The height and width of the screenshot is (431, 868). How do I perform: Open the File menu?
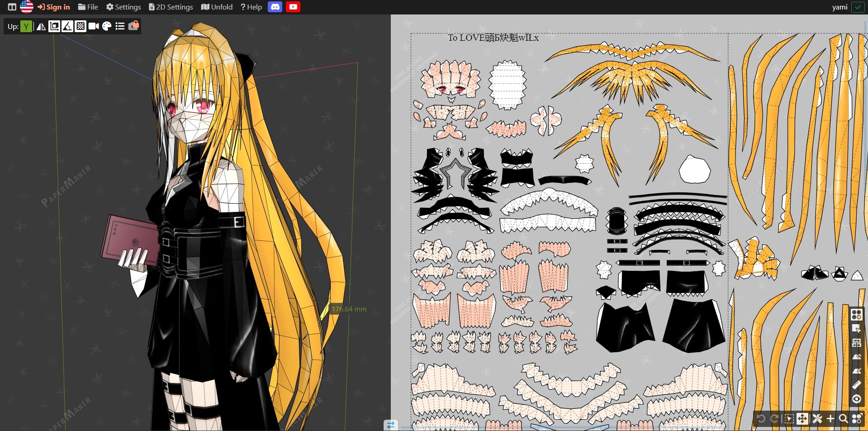(88, 7)
